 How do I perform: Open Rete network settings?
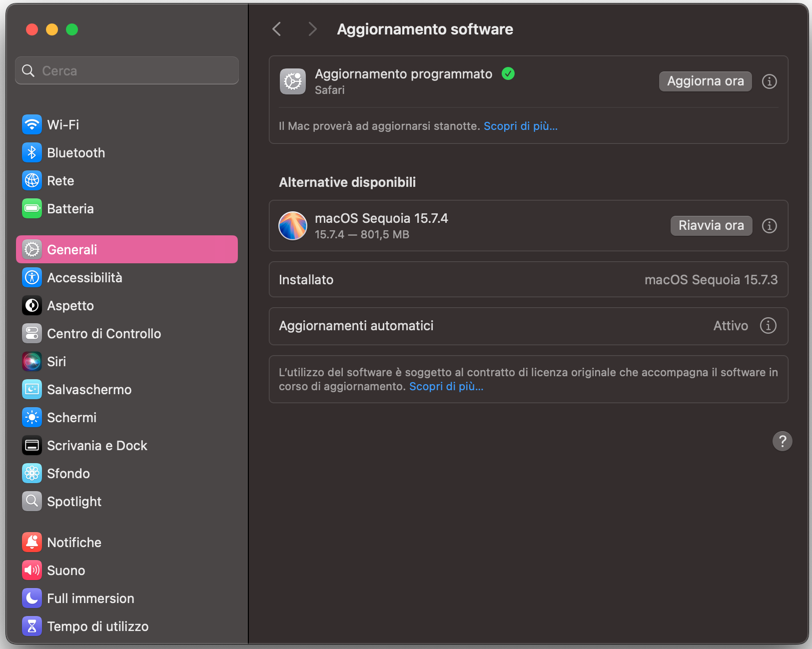click(x=60, y=180)
